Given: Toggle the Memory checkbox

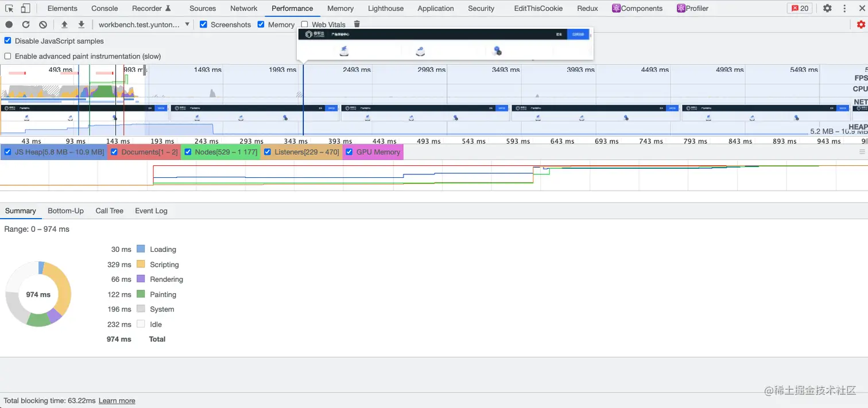Looking at the screenshot, I should [261, 25].
